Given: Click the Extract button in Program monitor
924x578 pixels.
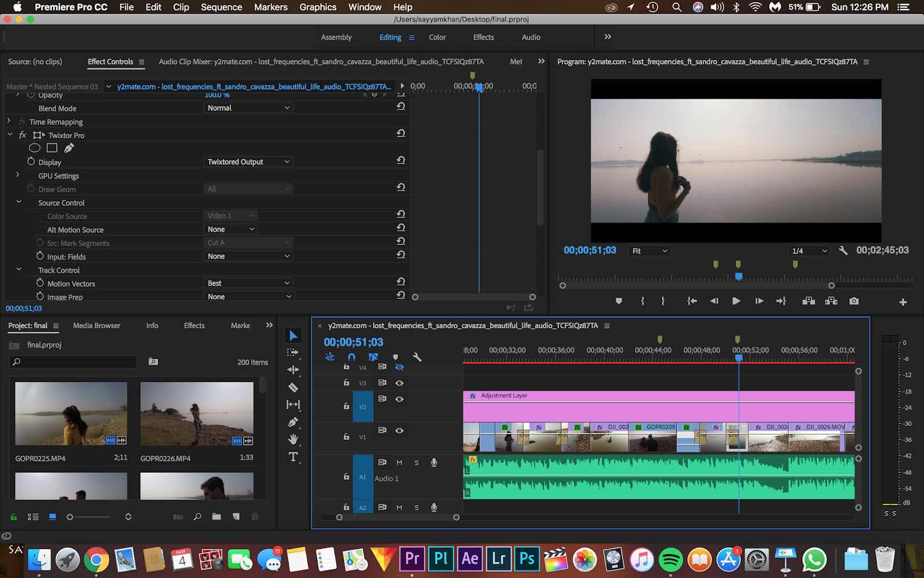Looking at the screenshot, I should (831, 301).
